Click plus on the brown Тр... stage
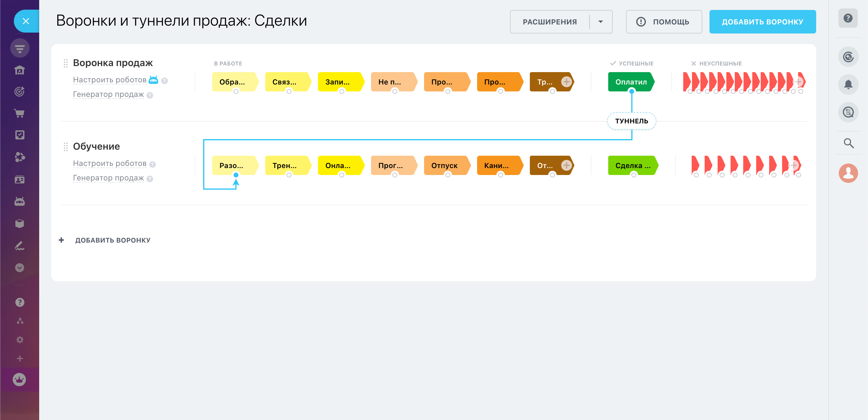Viewport: 868px width, 420px height. point(566,82)
